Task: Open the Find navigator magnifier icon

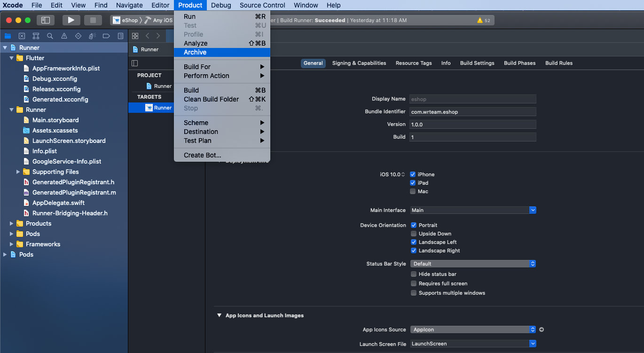Action: point(50,36)
